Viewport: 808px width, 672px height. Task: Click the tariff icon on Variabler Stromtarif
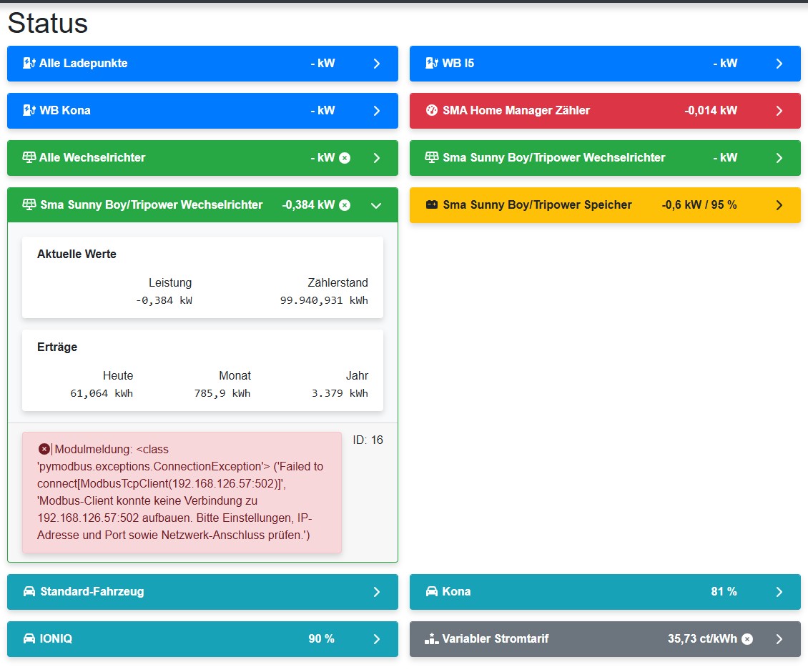coord(431,639)
